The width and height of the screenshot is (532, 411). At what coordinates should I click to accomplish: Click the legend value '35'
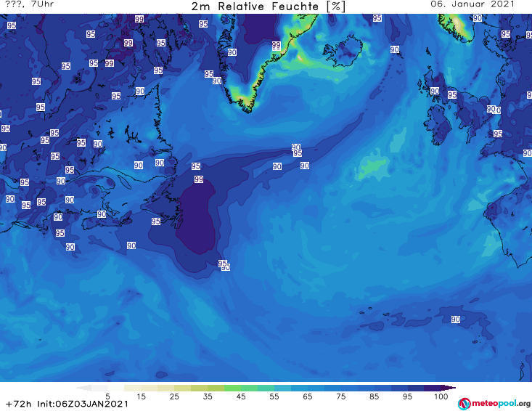208,396
